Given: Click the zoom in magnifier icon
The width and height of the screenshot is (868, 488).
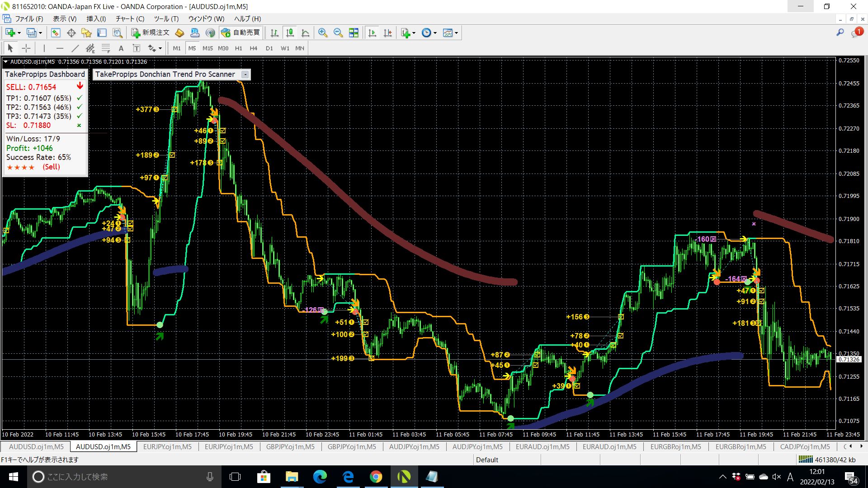Looking at the screenshot, I should [x=322, y=33].
